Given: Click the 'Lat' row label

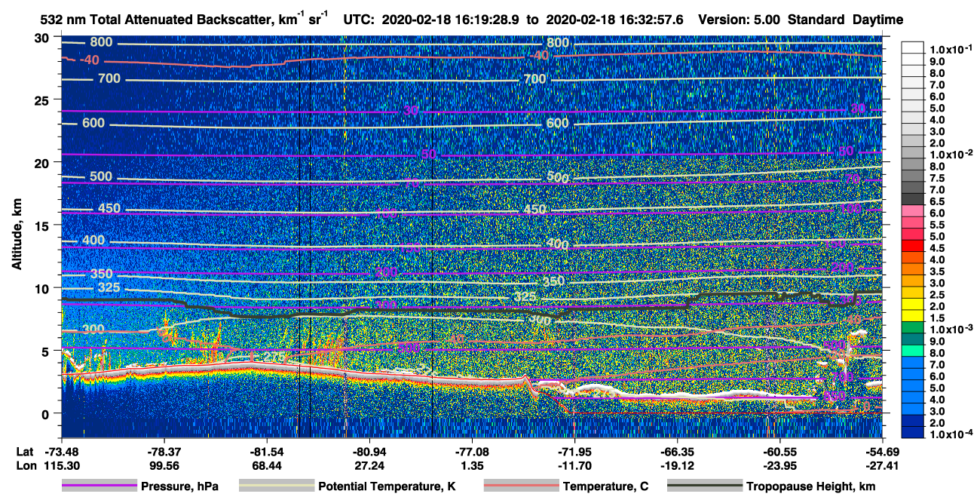Looking at the screenshot, I should [25, 452].
